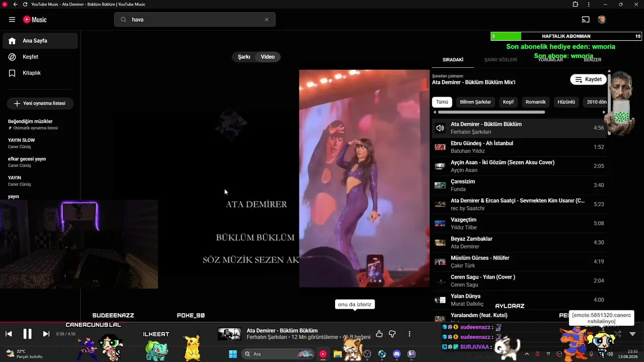Pause the current song

coord(27,334)
